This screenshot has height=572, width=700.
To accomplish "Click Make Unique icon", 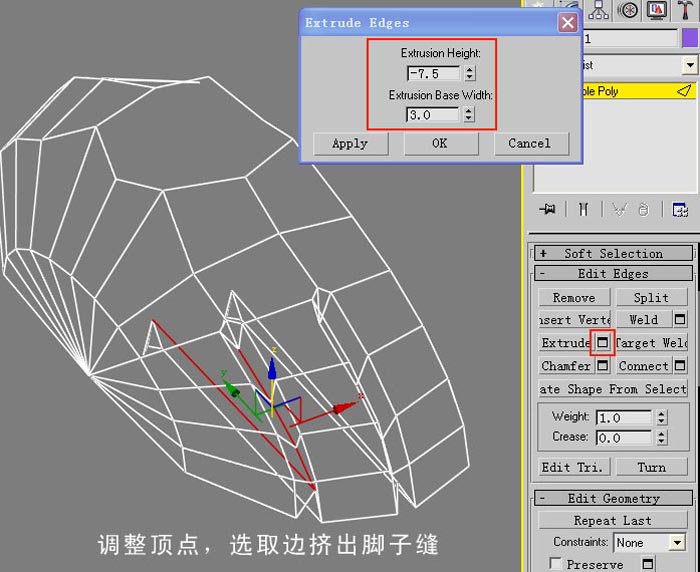I will pos(619,209).
